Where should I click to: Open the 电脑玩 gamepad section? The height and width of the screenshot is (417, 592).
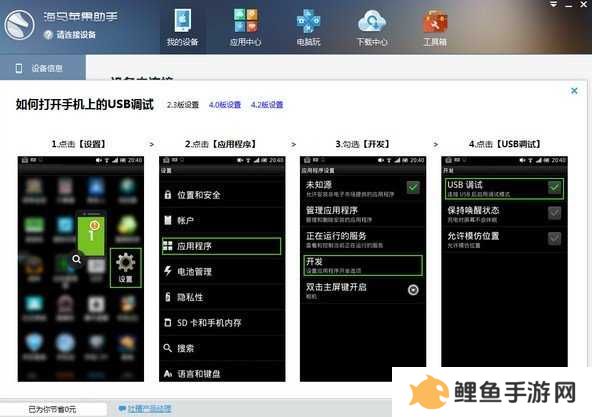[308, 27]
